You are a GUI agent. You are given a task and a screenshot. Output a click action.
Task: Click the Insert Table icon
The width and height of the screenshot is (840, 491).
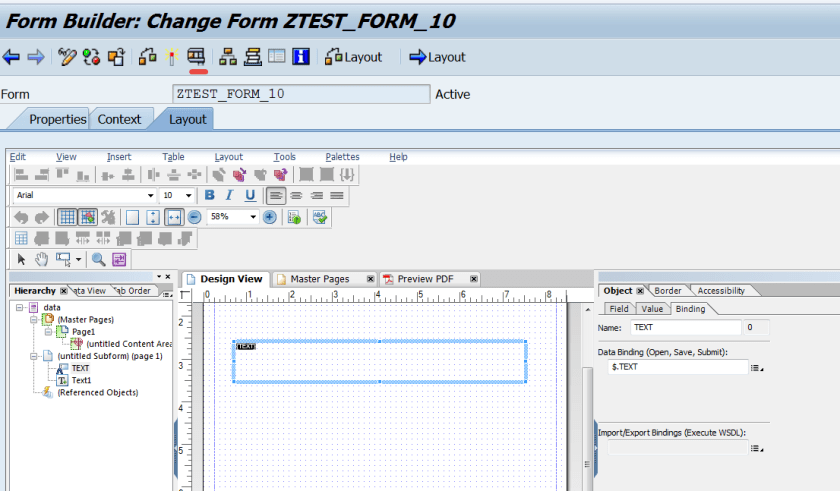point(21,238)
